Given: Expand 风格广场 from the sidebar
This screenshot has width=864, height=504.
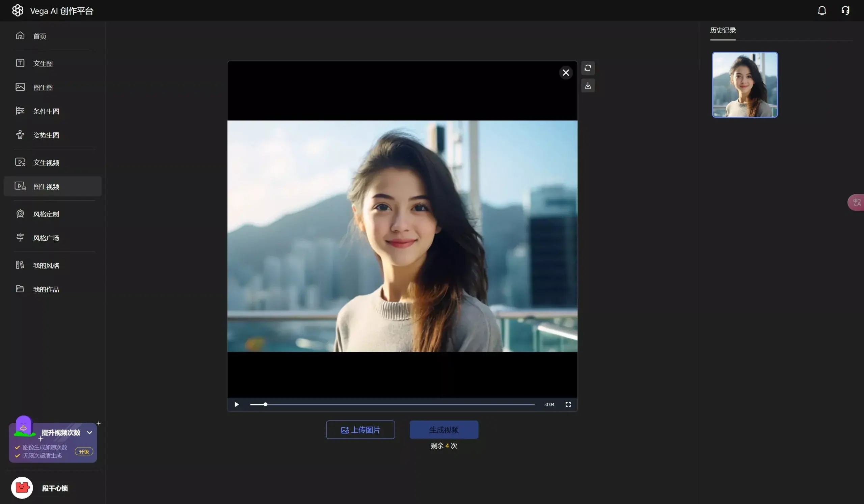Looking at the screenshot, I should click(46, 238).
